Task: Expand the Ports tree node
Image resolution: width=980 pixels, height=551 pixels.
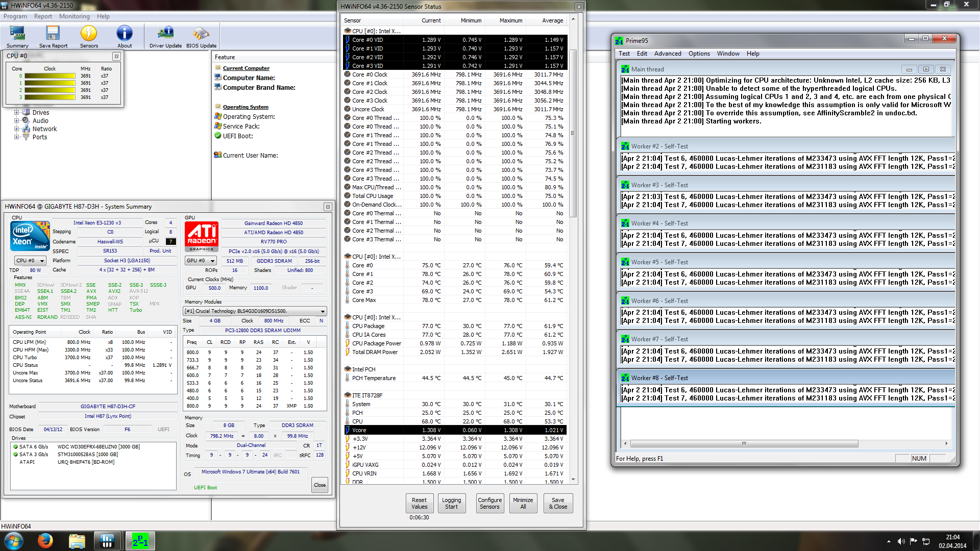Action: [x=17, y=137]
